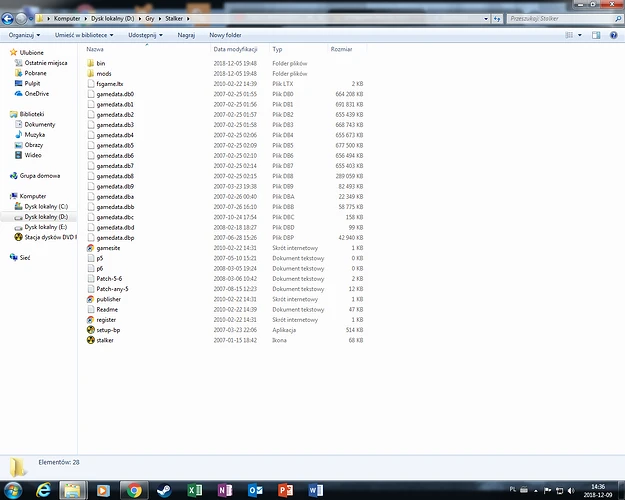Open the Udostępnij menu

pyautogui.click(x=145, y=35)
